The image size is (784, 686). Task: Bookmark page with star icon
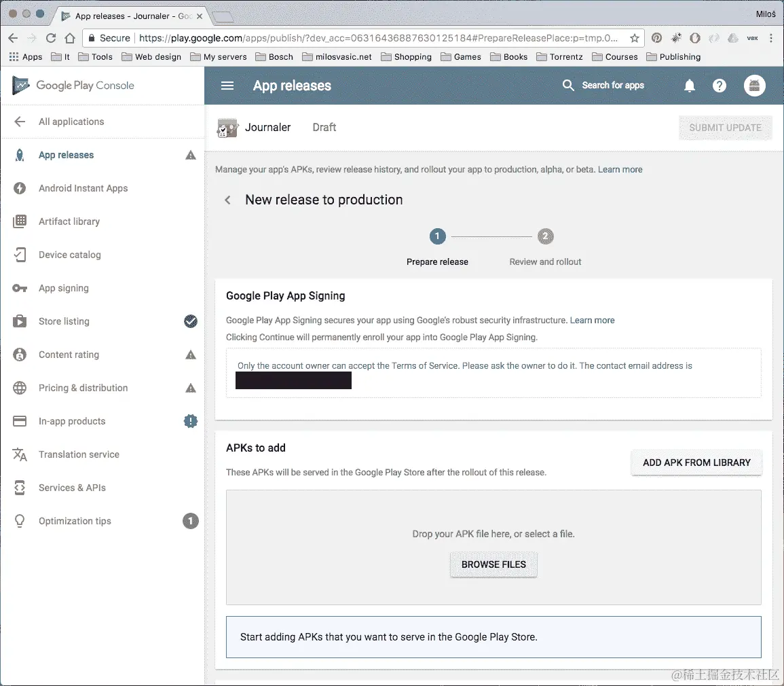(635, 38)
